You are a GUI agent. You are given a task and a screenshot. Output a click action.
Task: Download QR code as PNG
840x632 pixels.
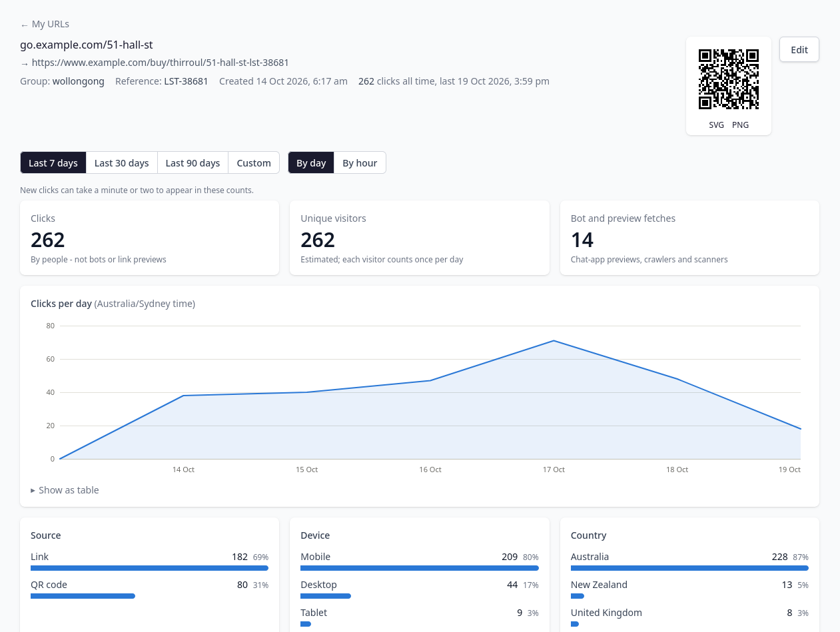tap(740, 125)
